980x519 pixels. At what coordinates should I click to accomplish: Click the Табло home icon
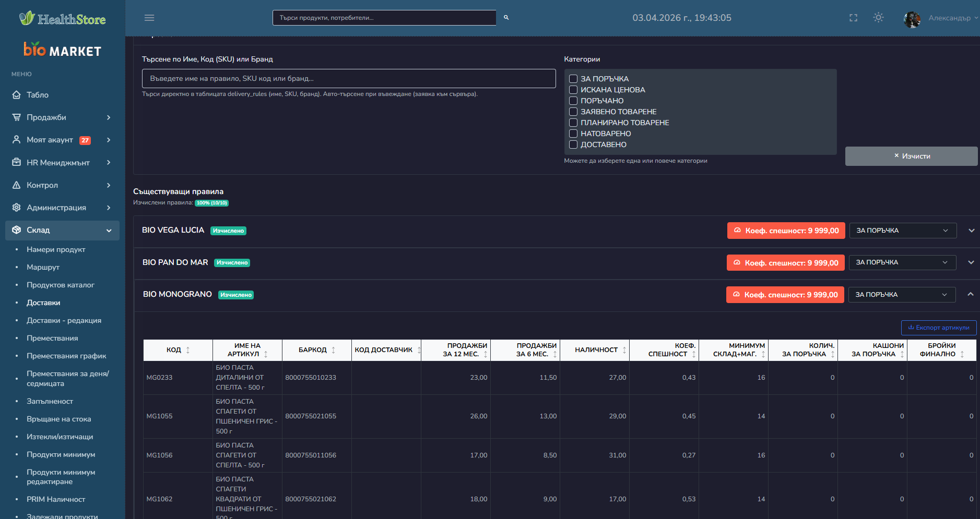tap(17, 95)
